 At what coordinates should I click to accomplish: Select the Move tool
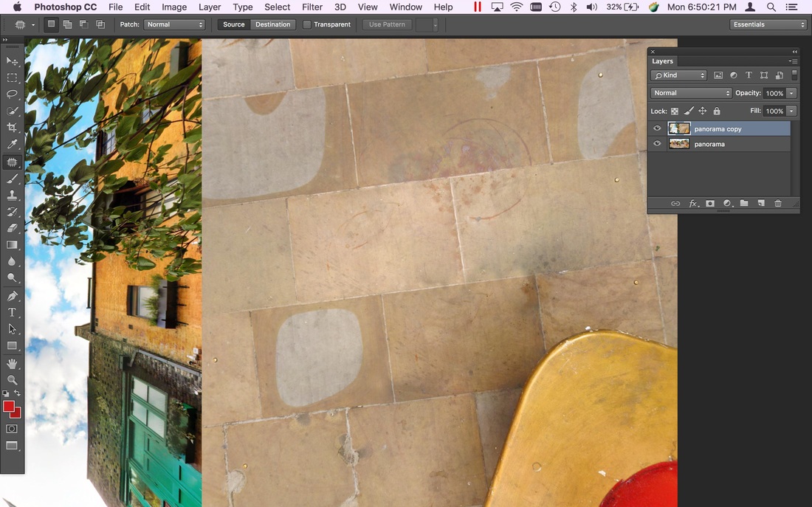pyautogui.click(x=12, y=62)
